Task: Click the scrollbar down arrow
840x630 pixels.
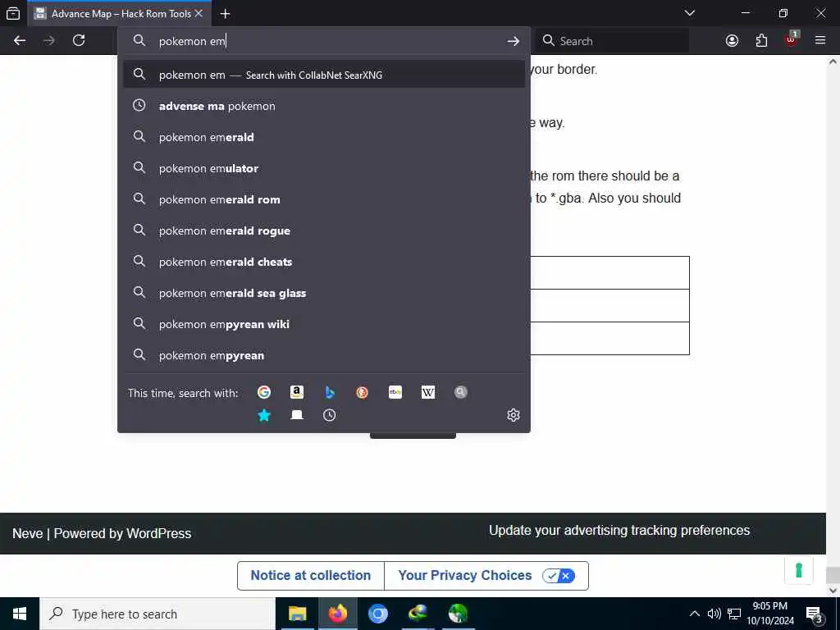Action: pos(833,591)
